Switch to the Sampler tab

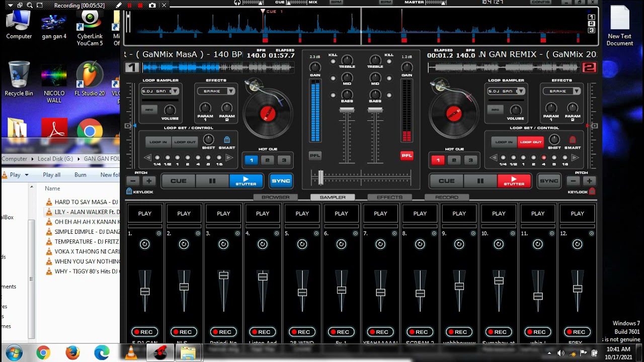[x=333, y=198]
